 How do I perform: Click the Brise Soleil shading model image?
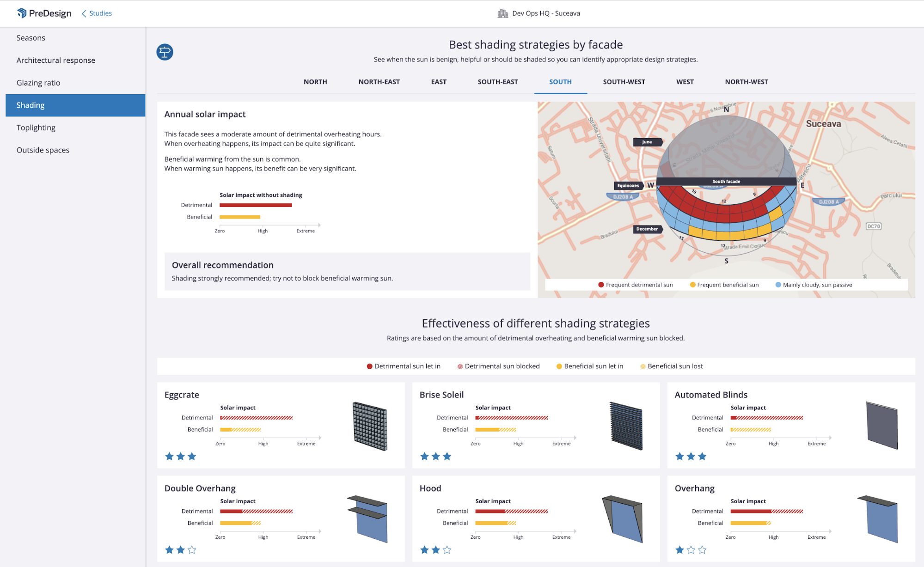coord(626,426)
